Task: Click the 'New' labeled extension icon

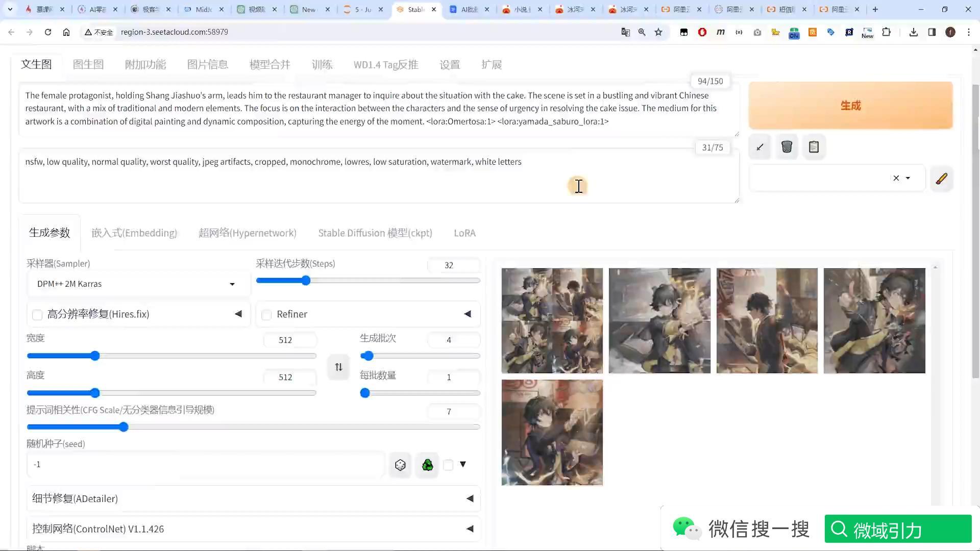Action: [867, 33]
